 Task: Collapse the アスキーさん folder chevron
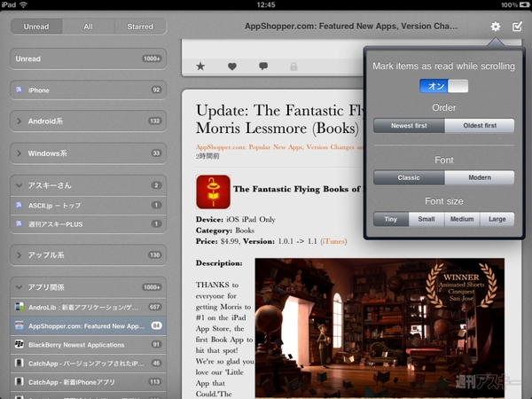[19, 185]
